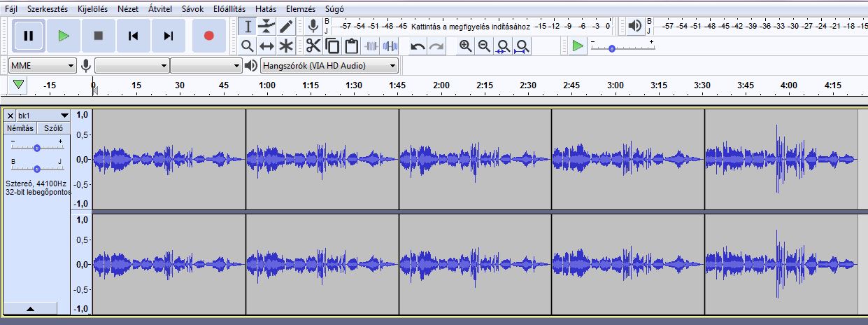Click the Zoom In magnifier
The height and width of the screenshot is (325, 868).
tap(465, 47)
